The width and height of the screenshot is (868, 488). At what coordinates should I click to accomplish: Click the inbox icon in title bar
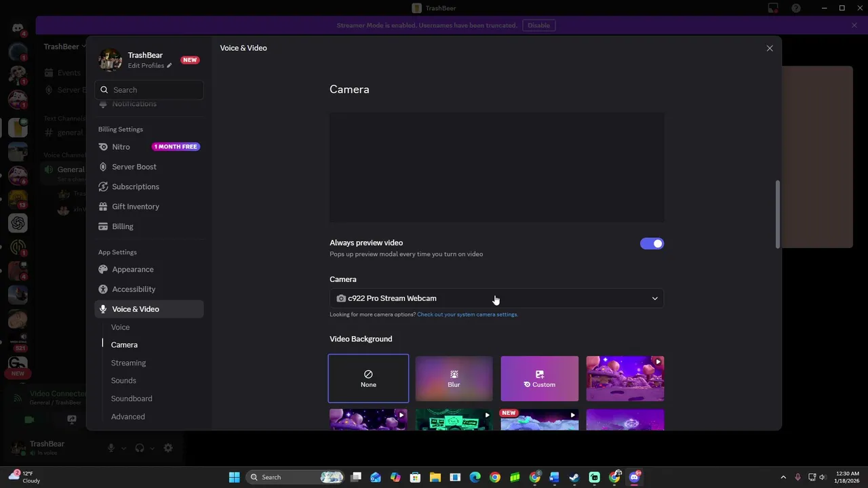point(773,8)
